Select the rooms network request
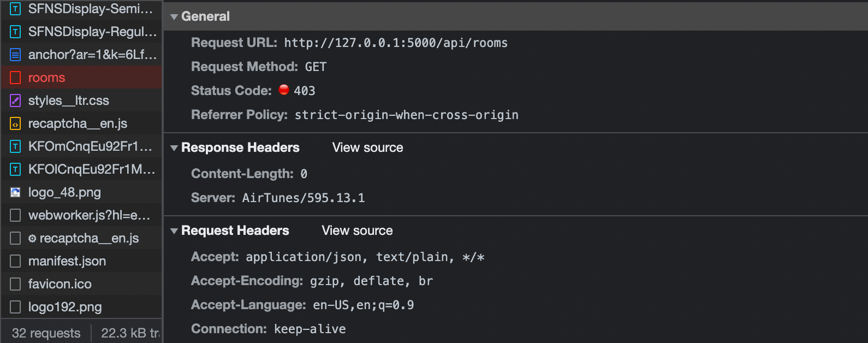868x343 pixels. coord(46,78)
